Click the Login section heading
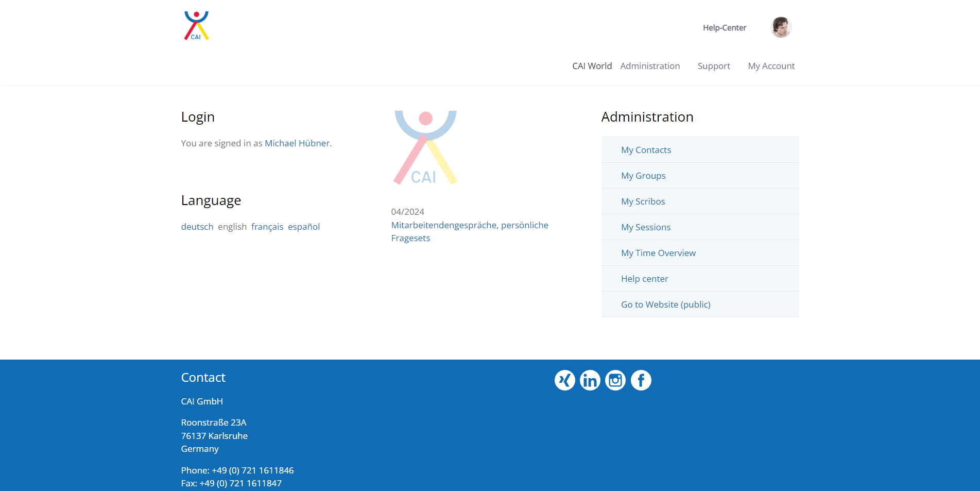 point(198,117)
